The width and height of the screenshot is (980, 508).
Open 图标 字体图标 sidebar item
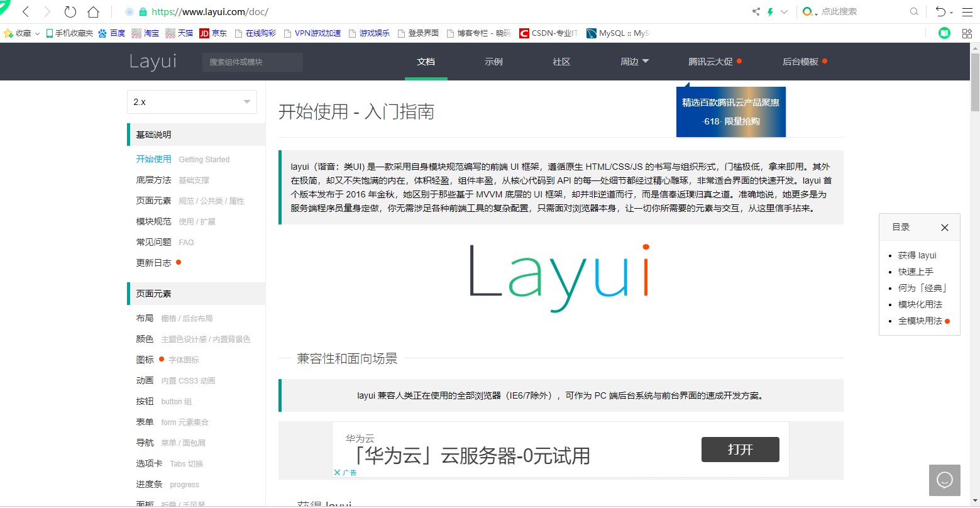[167, 360]
